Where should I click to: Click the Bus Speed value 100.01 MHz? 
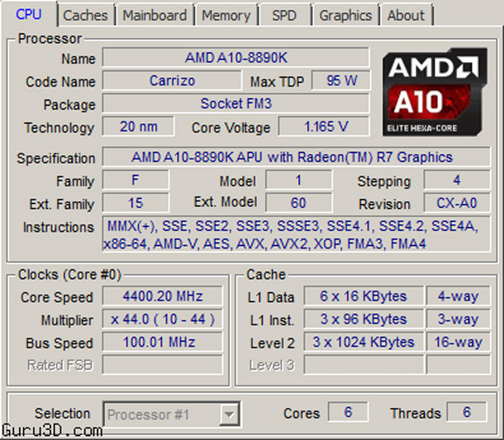[162, 342]
